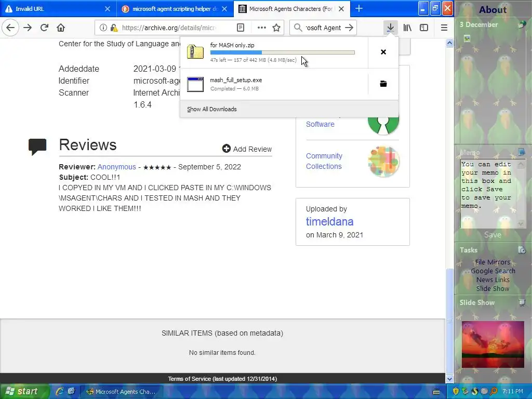The image size is (532, 399).
Task: Click the Software collection thumbnail
Action: click(383, 126)
